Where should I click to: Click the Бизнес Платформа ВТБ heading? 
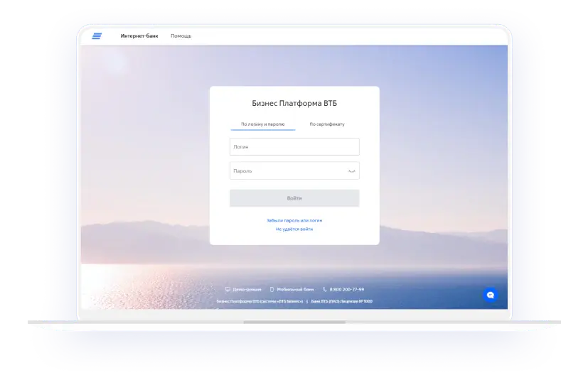294,103
